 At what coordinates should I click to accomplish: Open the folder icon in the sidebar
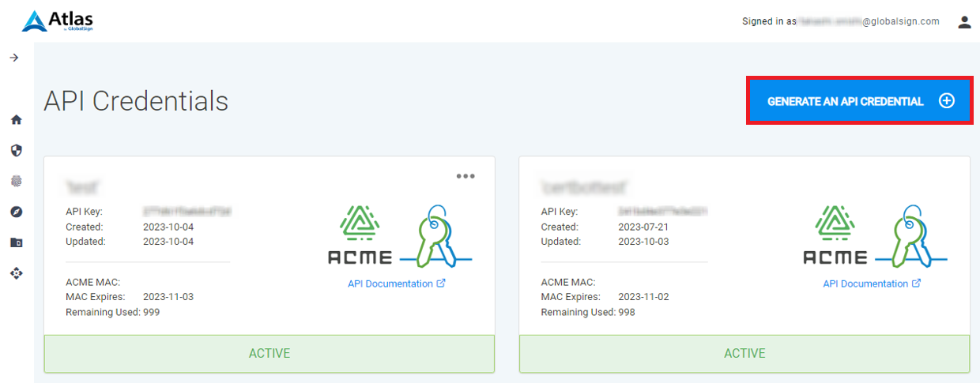[16, 242]
